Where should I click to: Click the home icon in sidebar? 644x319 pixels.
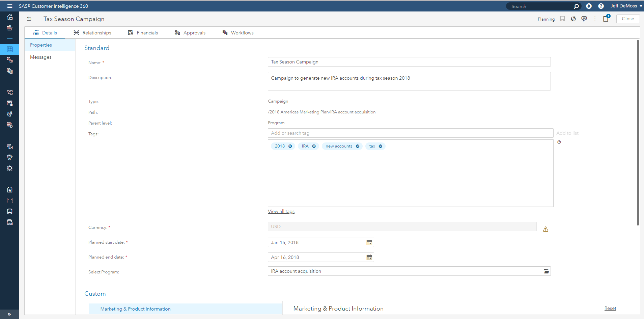pos(10,17)
